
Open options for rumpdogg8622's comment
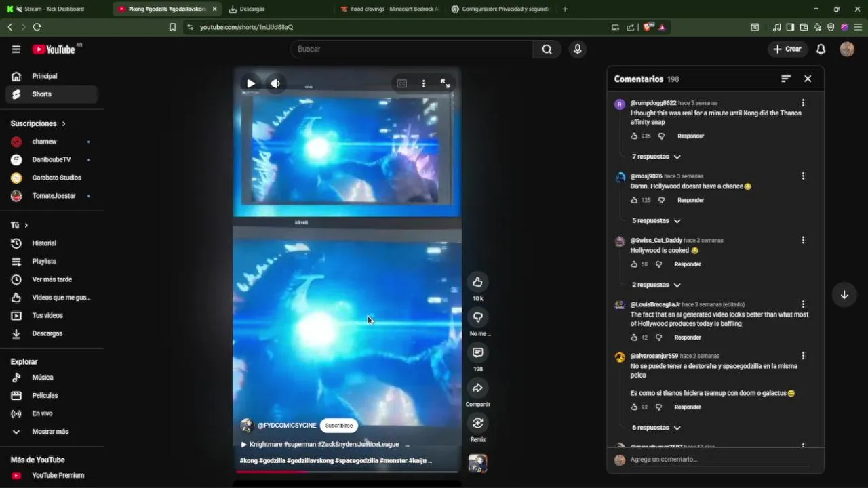click(x=803, y=103)
